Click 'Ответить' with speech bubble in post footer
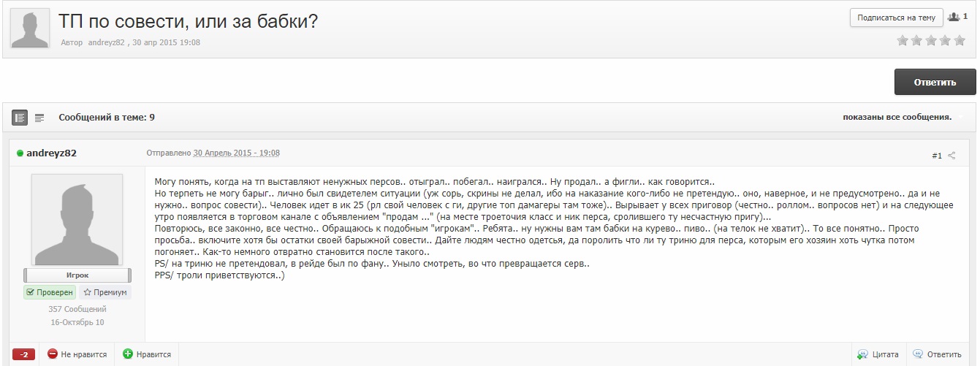980x366 pixels. [937, 354]
